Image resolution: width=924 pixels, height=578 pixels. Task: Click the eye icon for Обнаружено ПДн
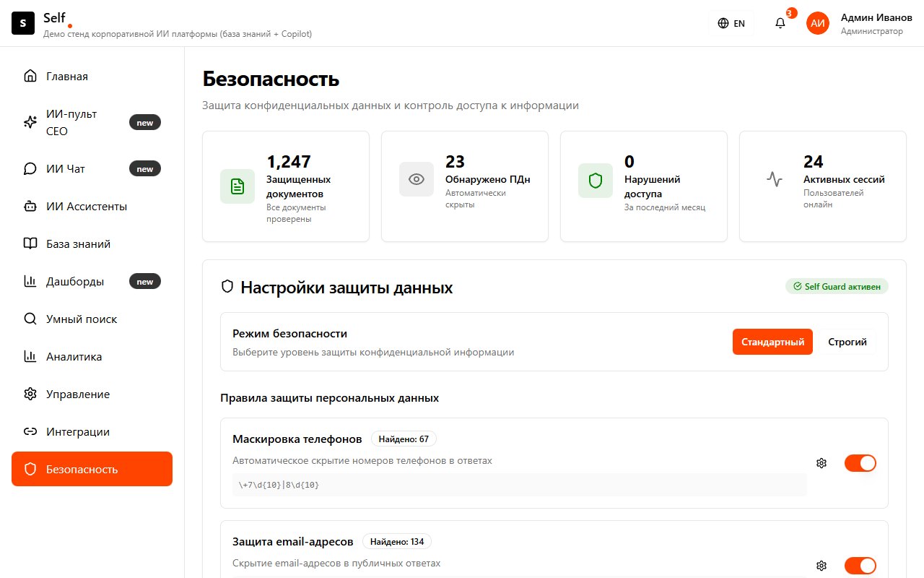coord(417,179)
